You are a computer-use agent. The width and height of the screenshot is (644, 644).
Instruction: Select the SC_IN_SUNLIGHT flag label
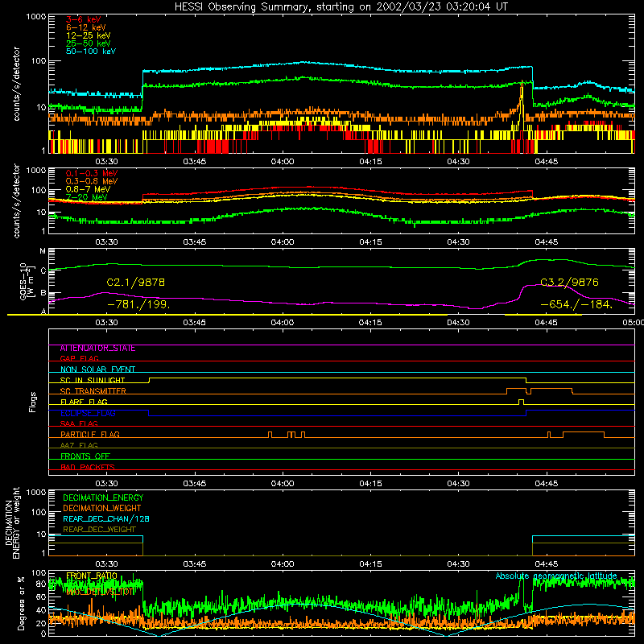(x=93, y=380)
